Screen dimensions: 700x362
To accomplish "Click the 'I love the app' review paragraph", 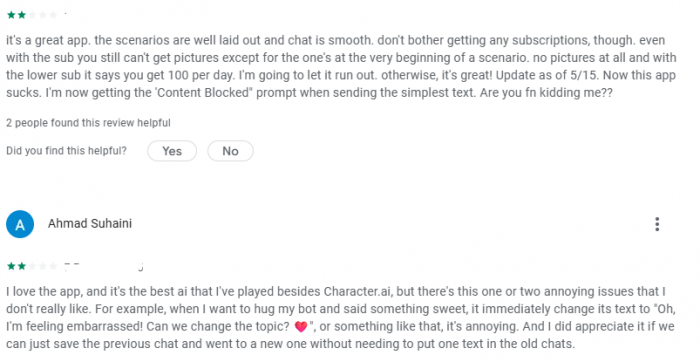I will click(340, 318).
